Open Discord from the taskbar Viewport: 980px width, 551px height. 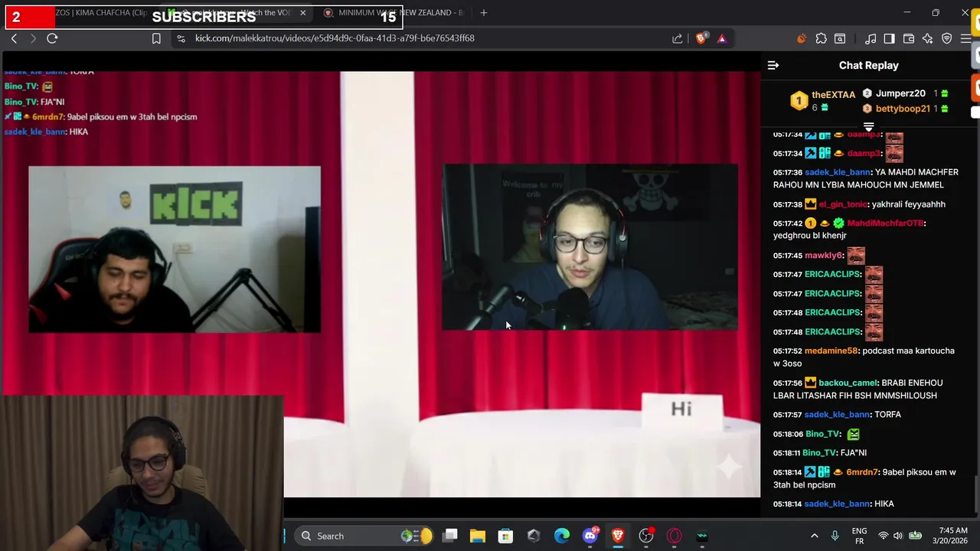[590, 536]
